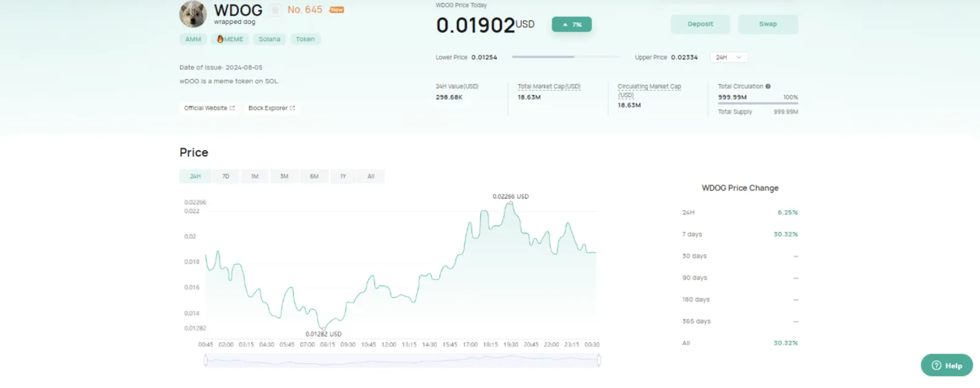Click the WDOG dog avatar image

(193, 13)
